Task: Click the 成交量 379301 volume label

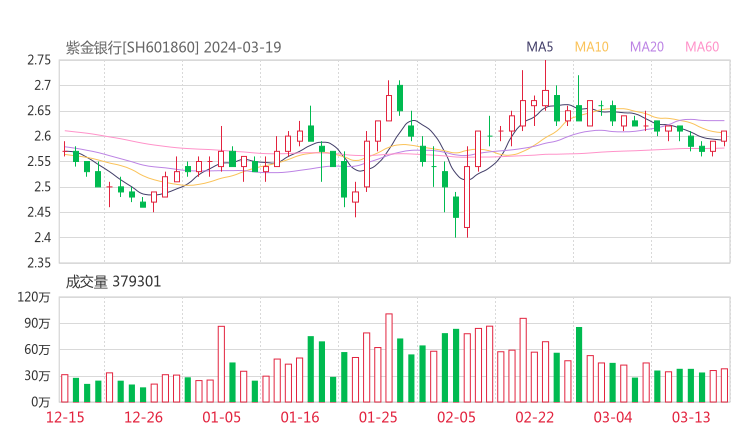Action: click(113, 282)
